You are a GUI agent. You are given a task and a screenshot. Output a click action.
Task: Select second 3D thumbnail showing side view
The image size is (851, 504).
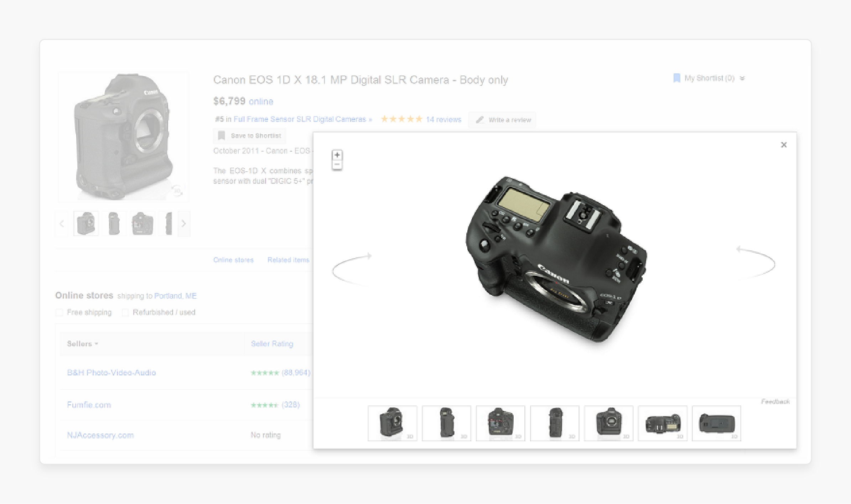446,423
